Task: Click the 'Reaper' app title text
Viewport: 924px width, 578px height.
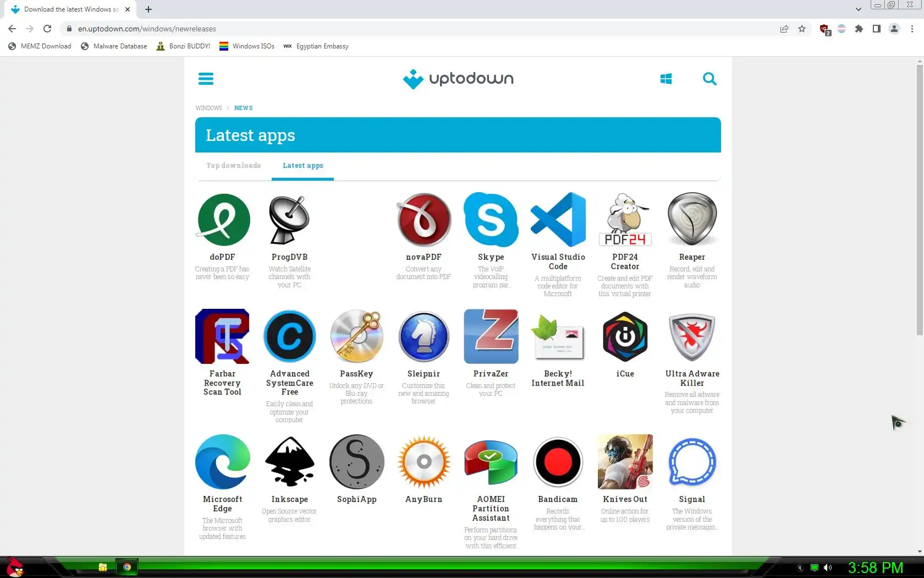Action: (x=692, y=257)
